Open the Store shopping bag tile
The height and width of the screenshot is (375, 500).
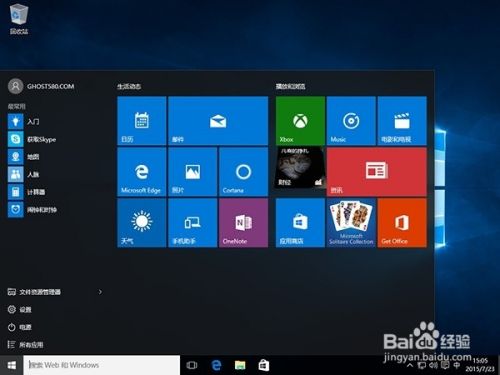pyautogui.click(x=300, y=223)
